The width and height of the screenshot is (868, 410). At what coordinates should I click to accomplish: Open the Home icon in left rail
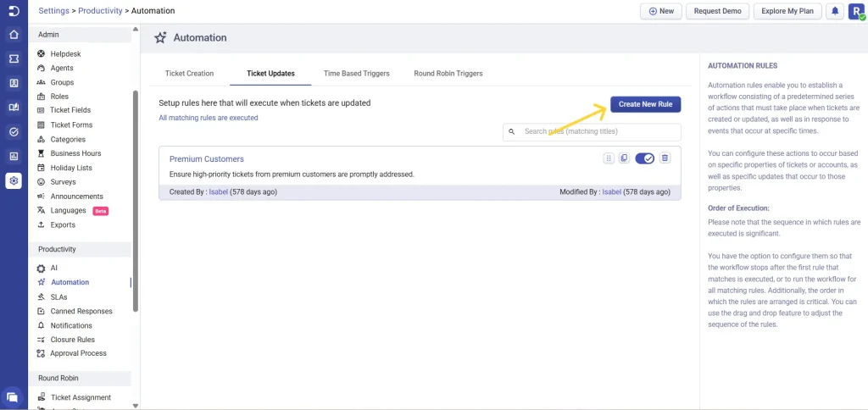(x=14, y=34)
